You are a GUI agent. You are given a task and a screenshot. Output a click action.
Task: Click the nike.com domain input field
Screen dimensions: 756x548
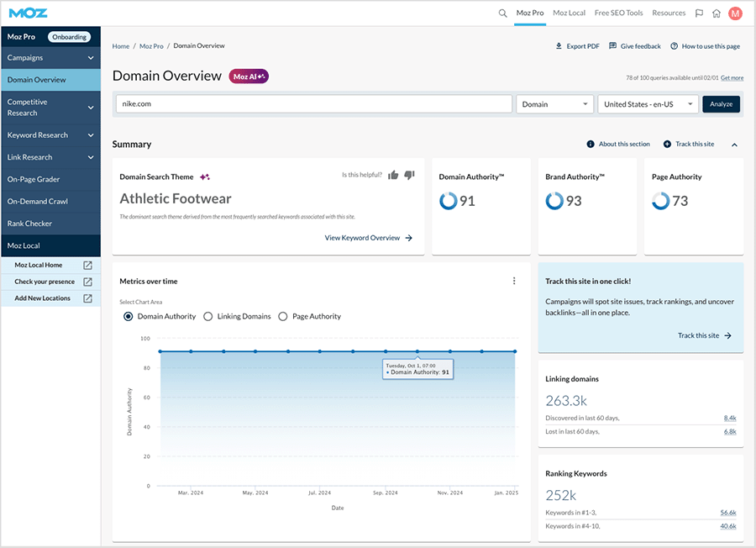pos(314,104)
